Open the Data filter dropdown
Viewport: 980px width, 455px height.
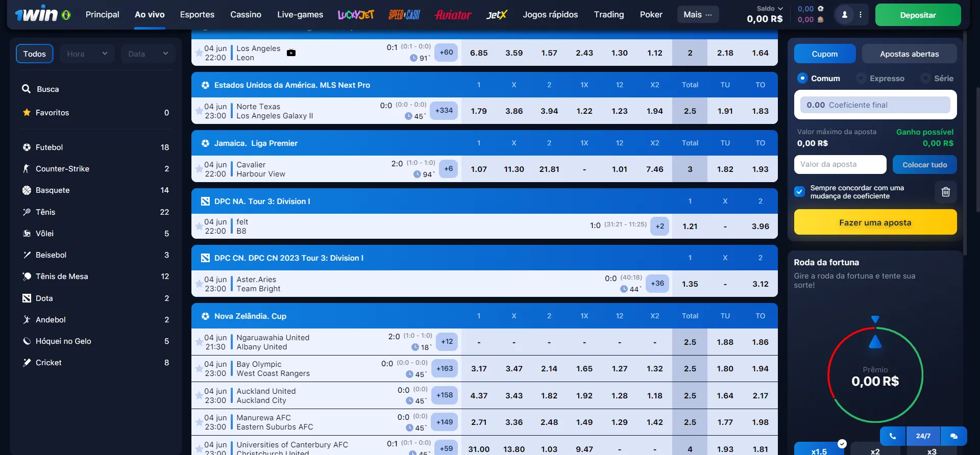coord(148,54)
